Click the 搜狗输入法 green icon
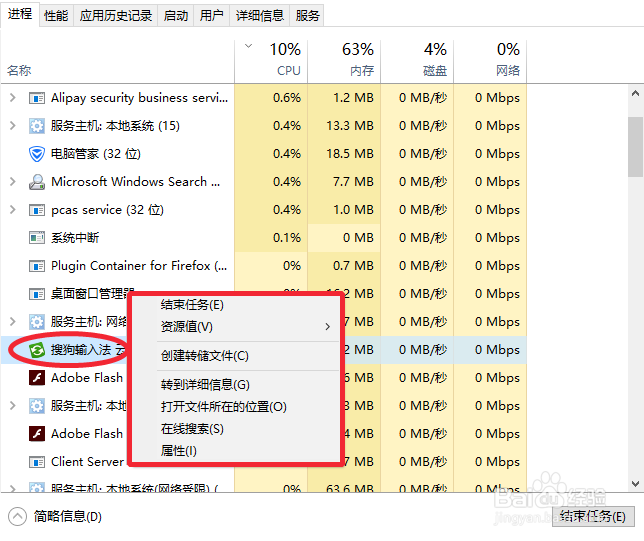 click(x=37, y=350)
